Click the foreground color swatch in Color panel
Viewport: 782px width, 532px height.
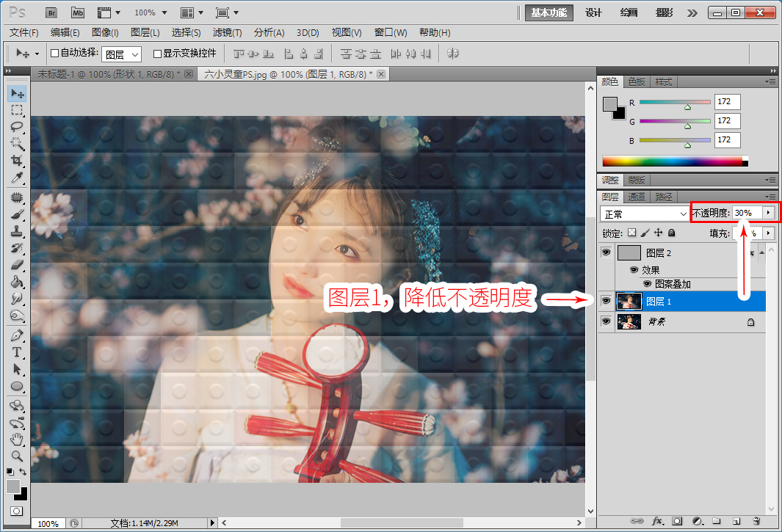tap(610, 104)
